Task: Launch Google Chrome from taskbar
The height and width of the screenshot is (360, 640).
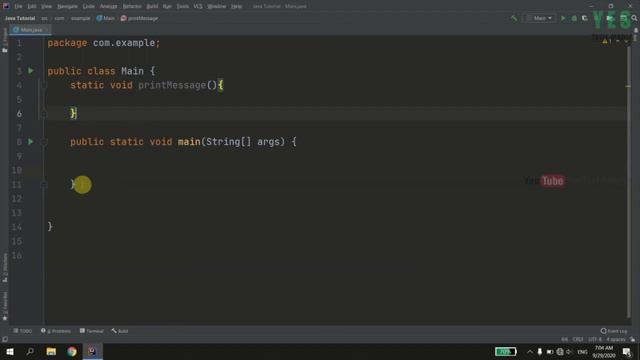Action: 72,351
